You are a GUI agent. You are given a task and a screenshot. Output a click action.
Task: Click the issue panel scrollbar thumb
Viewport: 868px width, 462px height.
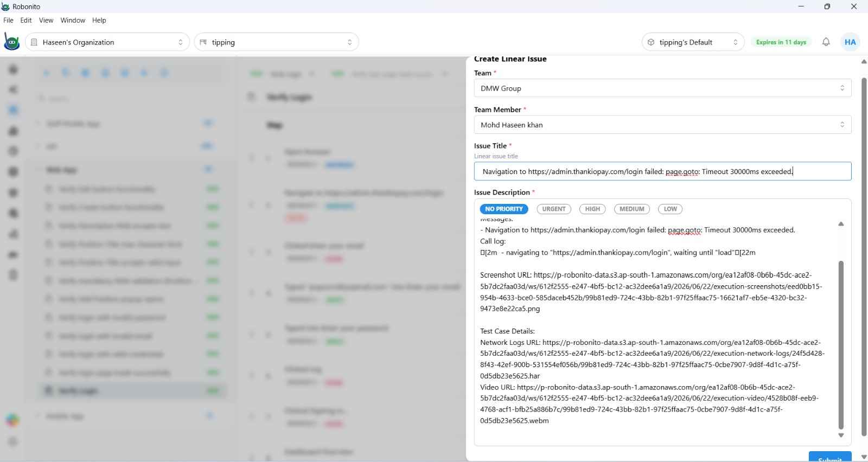(x=864, y=256)
